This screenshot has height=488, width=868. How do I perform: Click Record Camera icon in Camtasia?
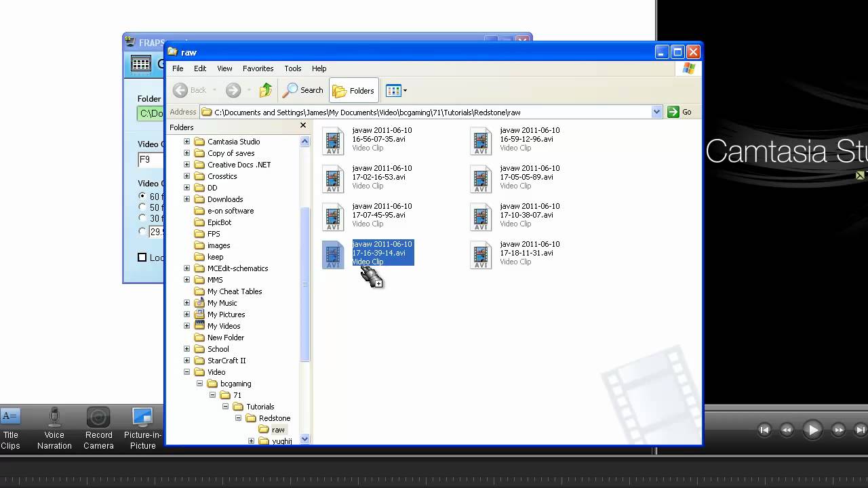pyautogui.click(x=98, y=417)
